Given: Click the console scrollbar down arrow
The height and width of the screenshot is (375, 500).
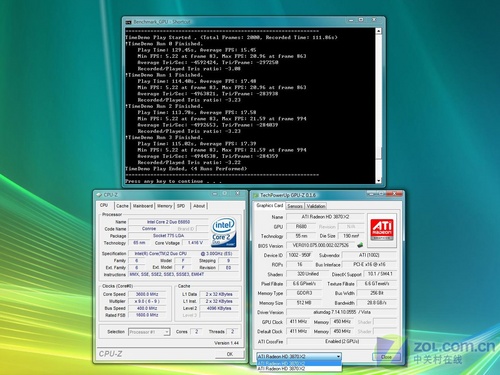Looking at the screenshot, I should [x=378, y=181].
